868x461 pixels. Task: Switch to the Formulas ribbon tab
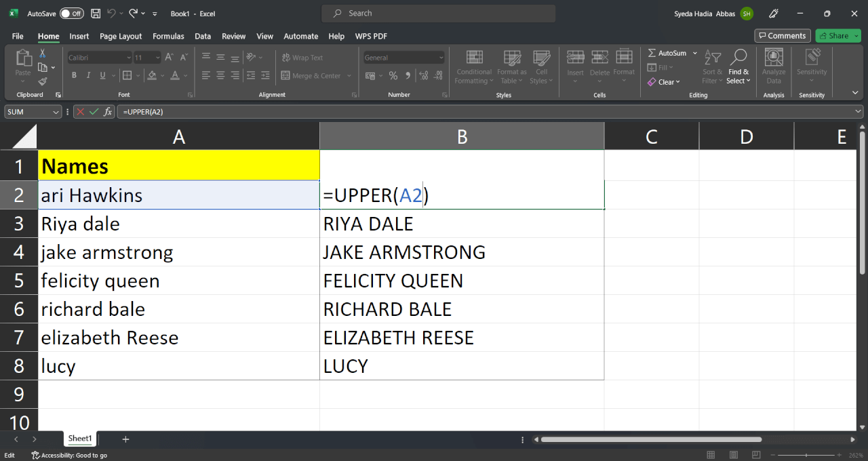168,36
